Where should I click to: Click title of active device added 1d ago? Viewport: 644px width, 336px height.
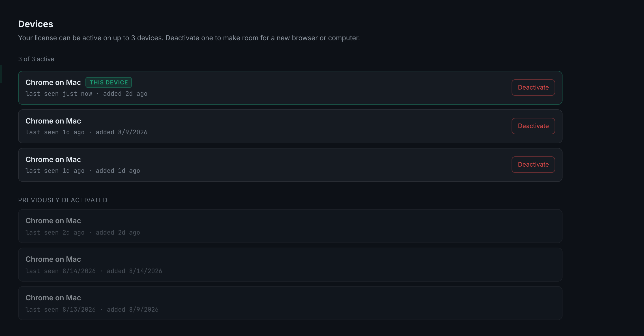coord(53,160)
